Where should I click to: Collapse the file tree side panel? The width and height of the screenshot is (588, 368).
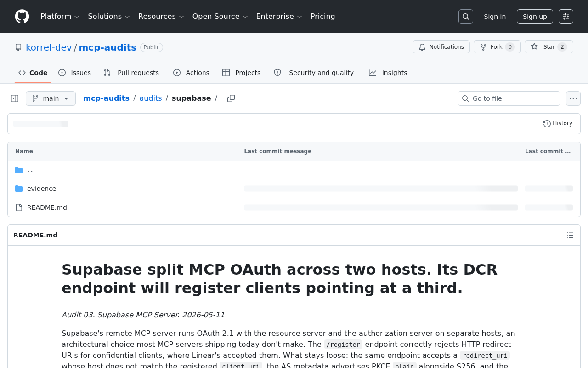[x=15, y=98]
